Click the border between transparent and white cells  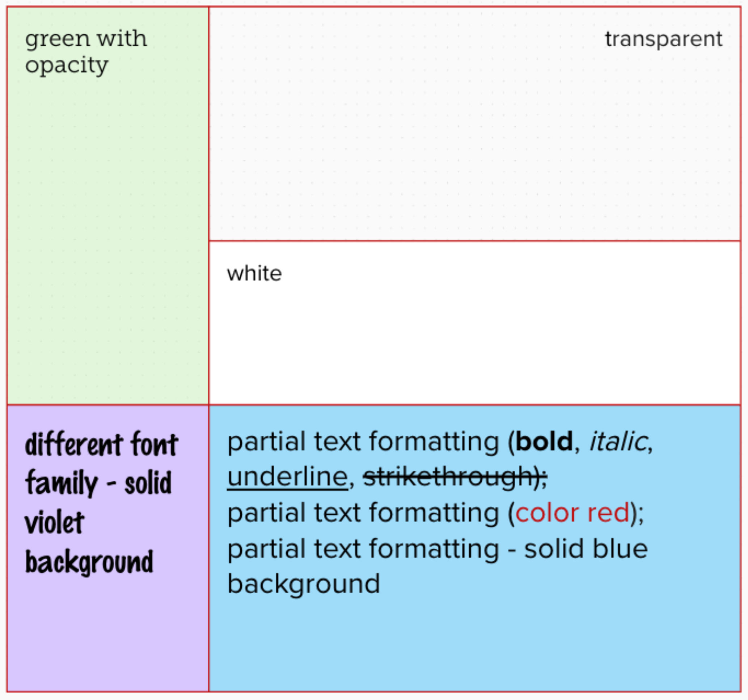[474, 241]
